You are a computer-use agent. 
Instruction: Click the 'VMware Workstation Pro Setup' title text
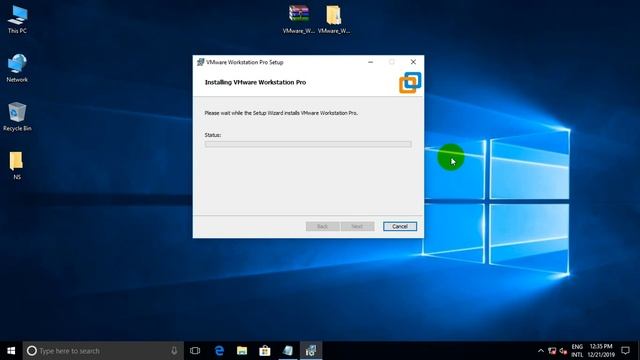244,62
